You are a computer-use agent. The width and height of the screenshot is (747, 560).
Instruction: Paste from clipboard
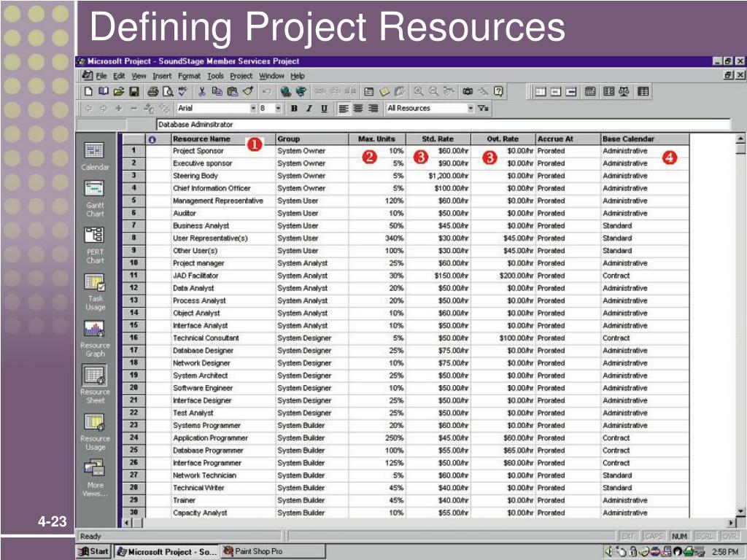click(x=233, y=91)
